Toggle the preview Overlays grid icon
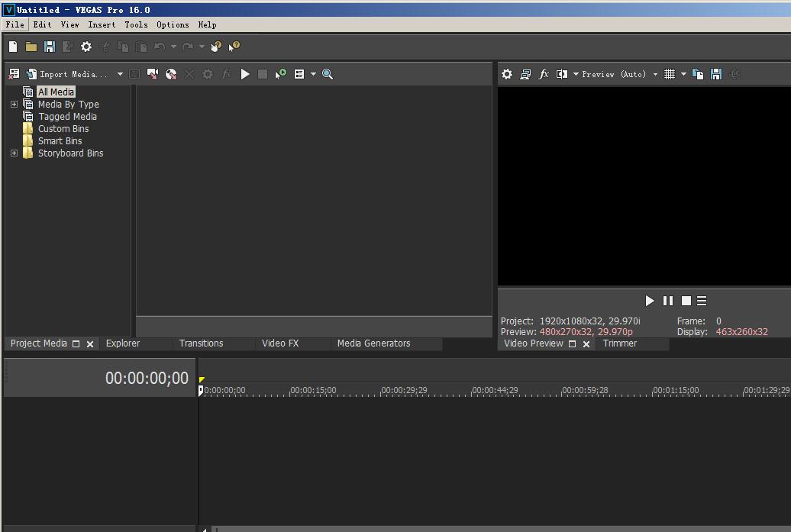This screenshot has height=532, width=791. (x=670, y=74)
